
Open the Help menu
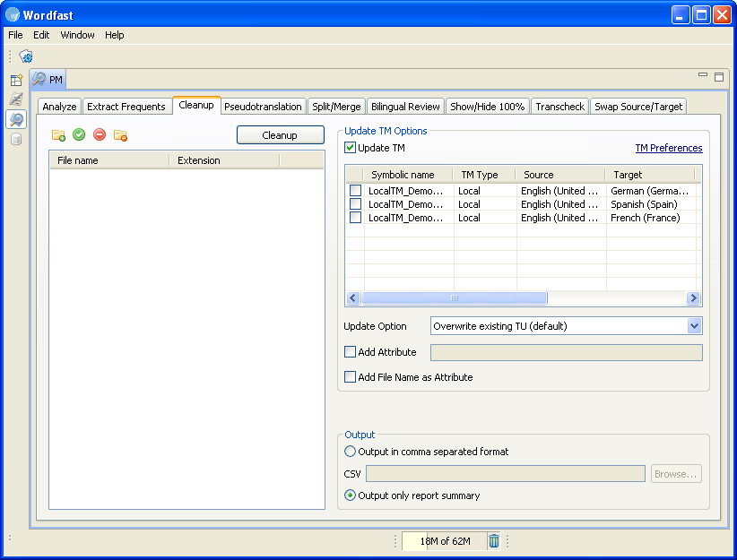[x=114, y=35]
